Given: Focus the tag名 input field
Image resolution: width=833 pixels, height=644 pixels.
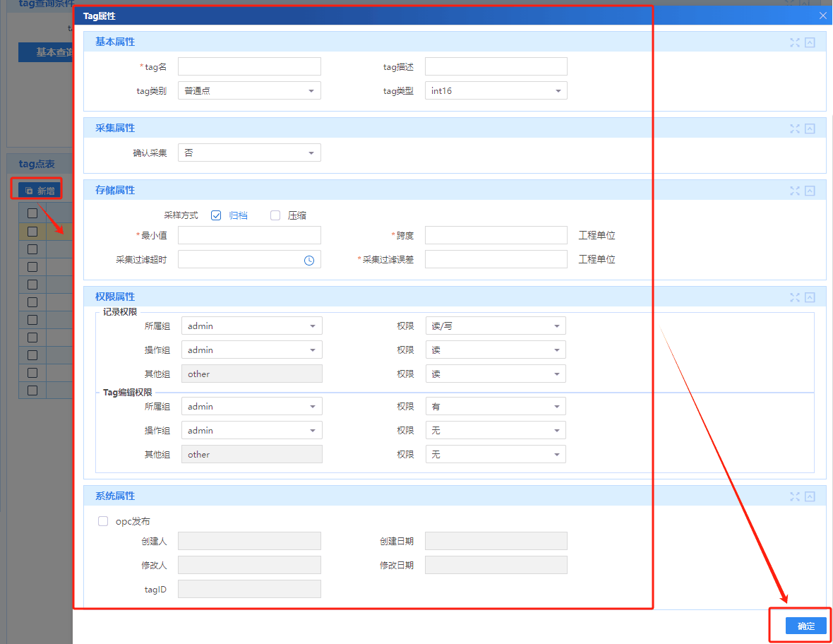Looking at the screenshot, I should [x=249, y=66].
